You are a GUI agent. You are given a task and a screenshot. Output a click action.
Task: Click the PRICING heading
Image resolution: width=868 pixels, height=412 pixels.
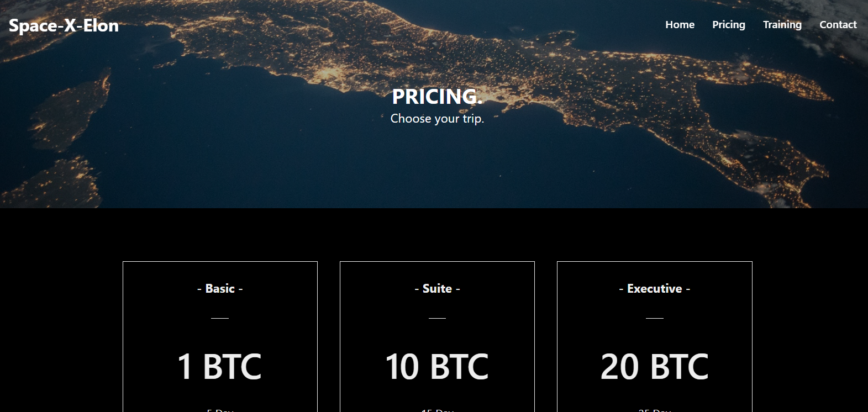[x=437, y=97]
